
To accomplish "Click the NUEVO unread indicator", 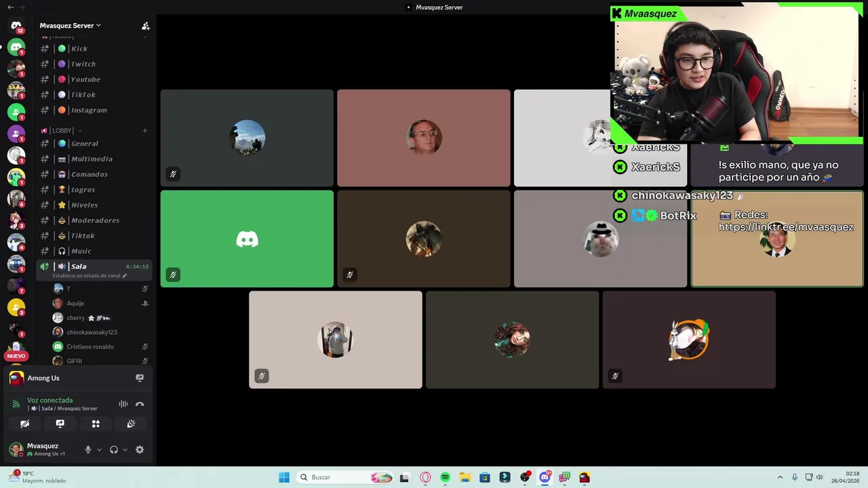I will pyautogui.click(x=16, y=356).
